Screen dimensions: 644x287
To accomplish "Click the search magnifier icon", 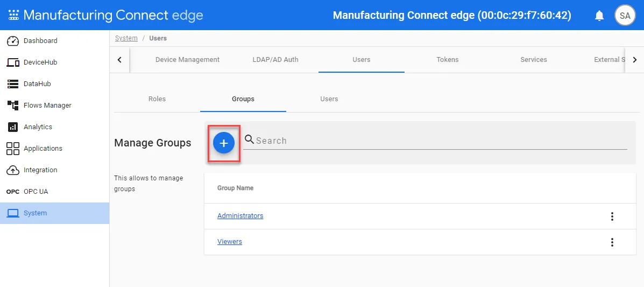I will (x=249, y=139).
